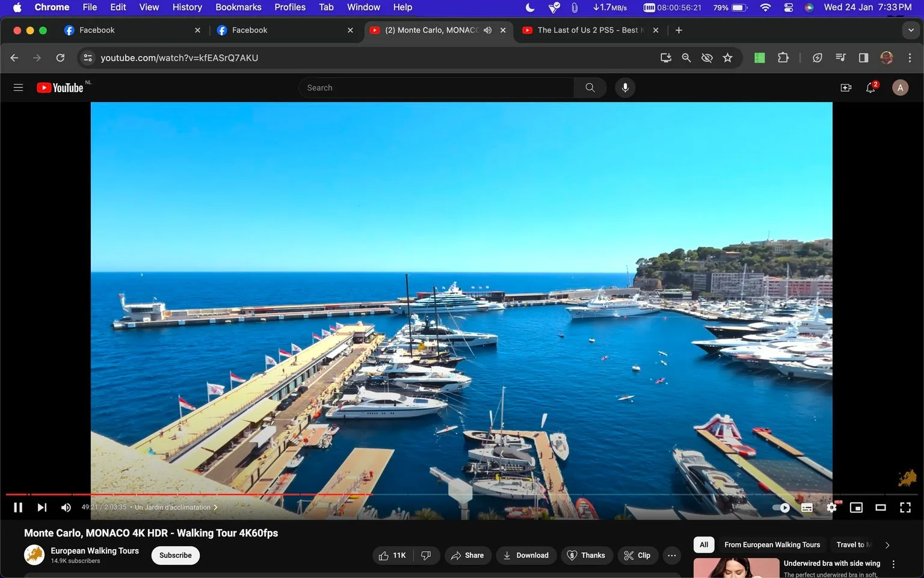The height and width of the screenshot is (578, 924).
Task: Create a Clip from the video
Action: (637, 555)
